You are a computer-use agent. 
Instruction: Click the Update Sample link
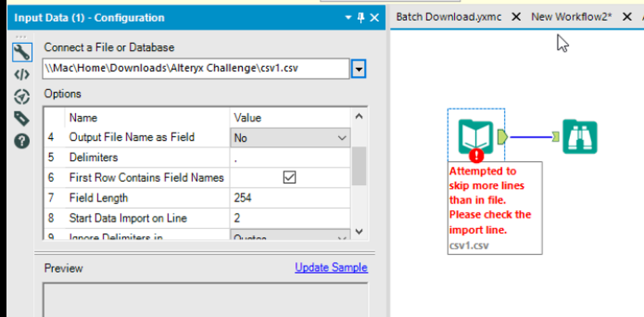pos(331,268)
